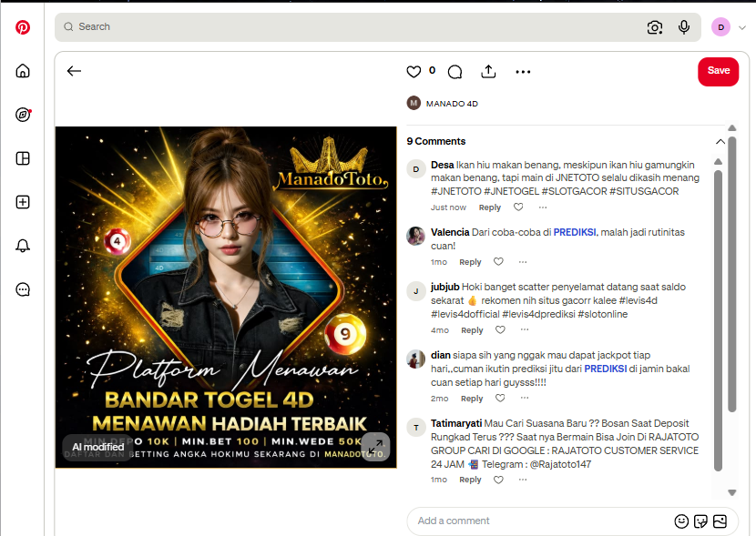Open MANADO 4D profile link
Image resolution: width=756 pixels, height=536 pixels.
coord(452,104)
